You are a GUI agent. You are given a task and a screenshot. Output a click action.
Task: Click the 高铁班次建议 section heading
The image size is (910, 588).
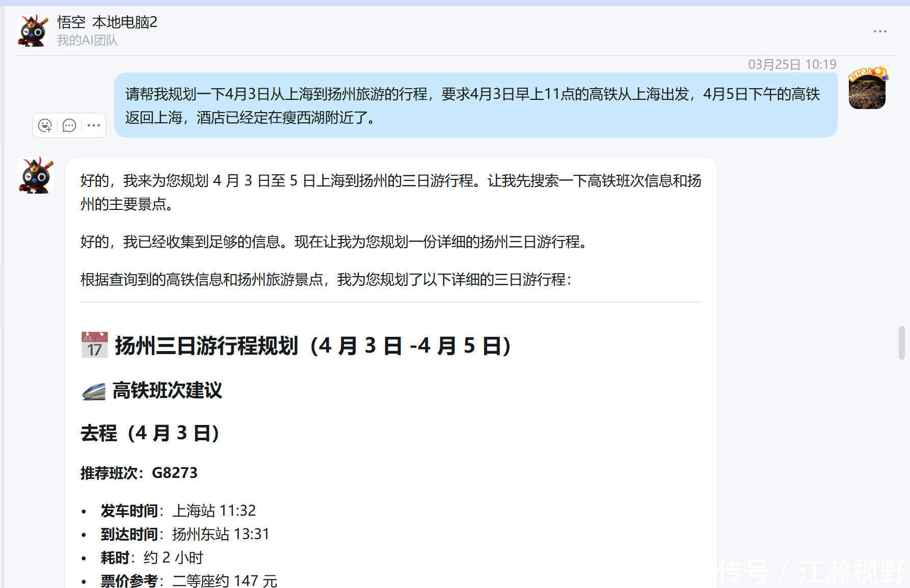pos(167,391)
